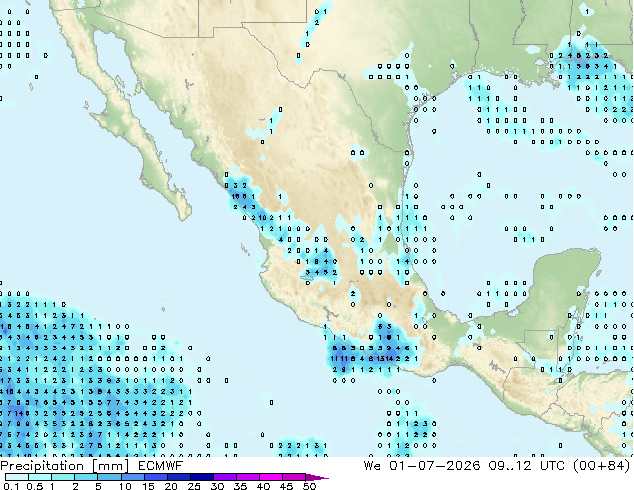Click the legend value "30"
The width and height of the screenshot is (634, 490).
(x=217, y=486)
